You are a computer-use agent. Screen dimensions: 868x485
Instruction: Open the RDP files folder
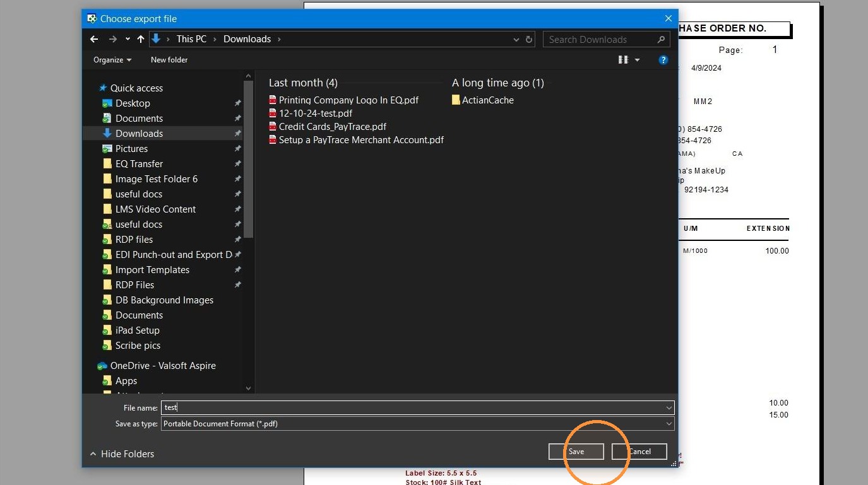[x=134, y=240]
